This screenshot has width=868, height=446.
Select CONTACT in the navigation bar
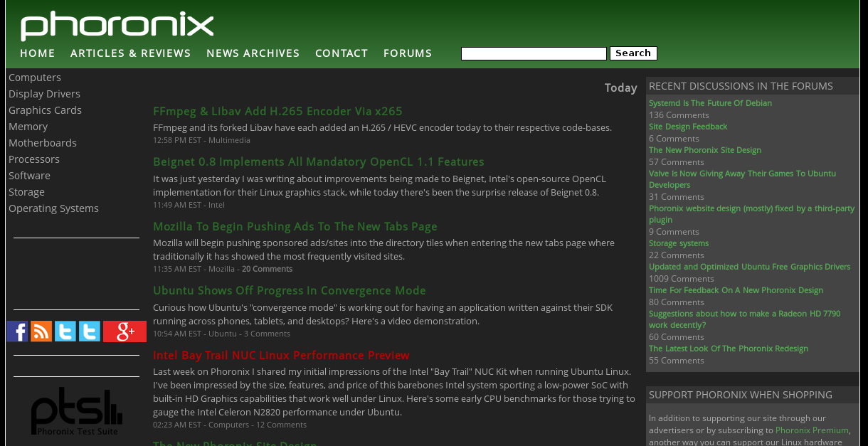[x=342, y=53]
